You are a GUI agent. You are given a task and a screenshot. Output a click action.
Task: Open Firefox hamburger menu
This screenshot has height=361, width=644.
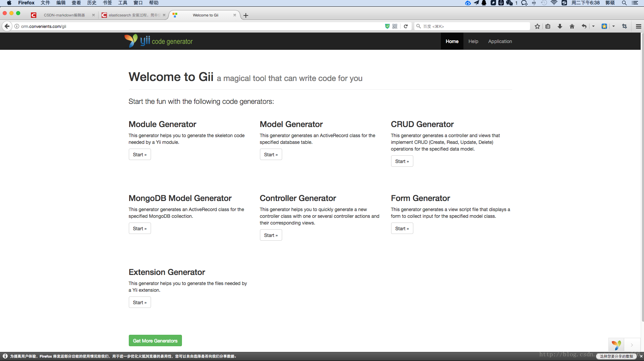(638, 26)
